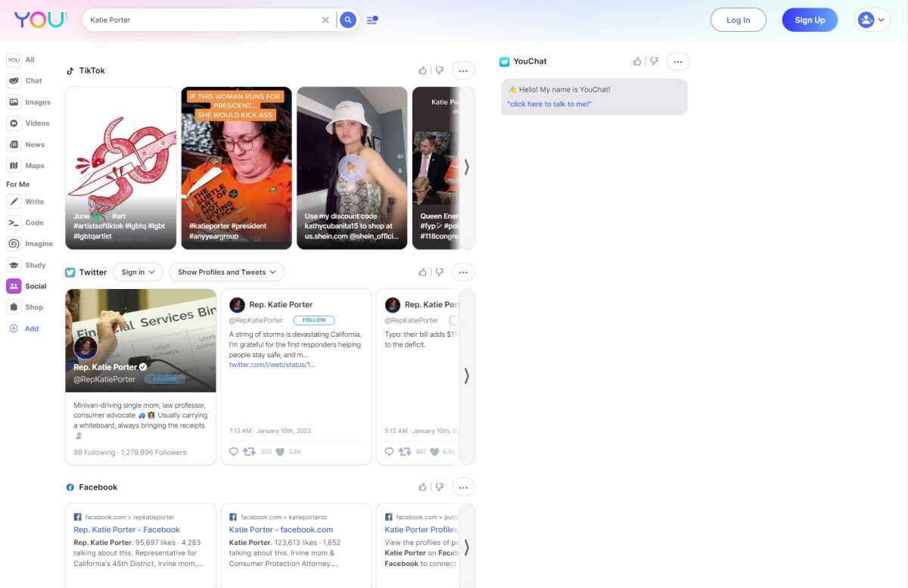Open Rep. Katie Porter - Facebook link
908x588 pixels.
127,530
